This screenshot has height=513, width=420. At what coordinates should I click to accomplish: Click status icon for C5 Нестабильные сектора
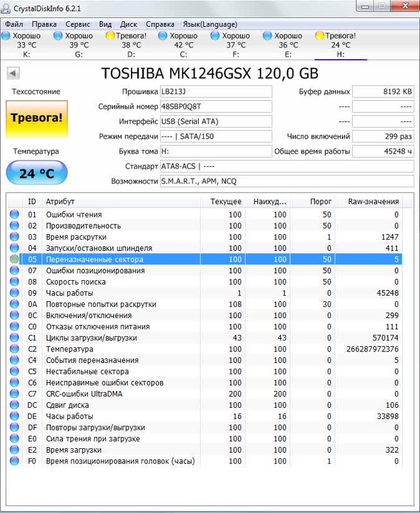pyautogui.click(x=14, y=371)
